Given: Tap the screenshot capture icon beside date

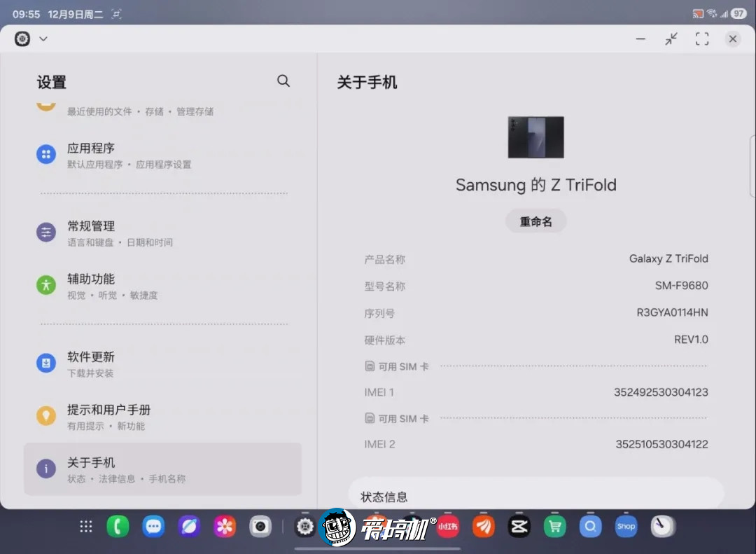Looking at the screenshot, I should coord(116,14).
